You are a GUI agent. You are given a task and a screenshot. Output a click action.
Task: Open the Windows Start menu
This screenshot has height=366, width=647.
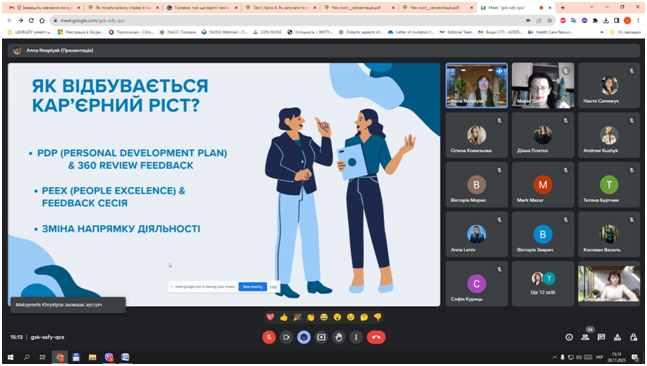coord(10,357)
